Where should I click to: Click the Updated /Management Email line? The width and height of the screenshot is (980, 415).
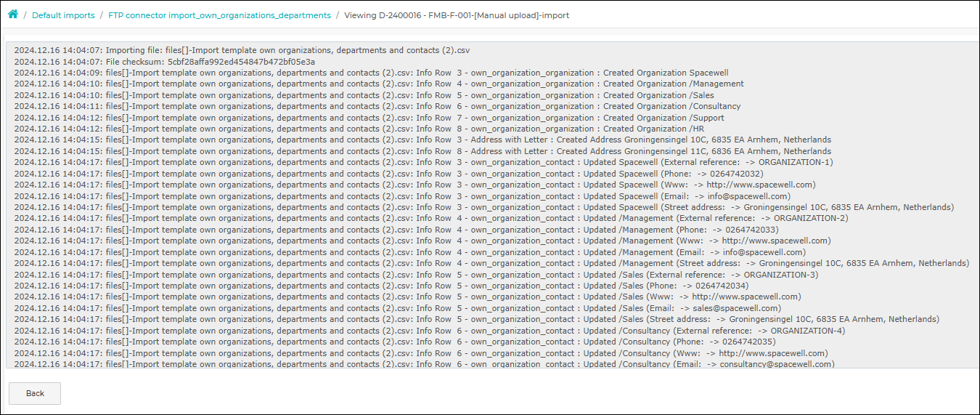tap(410, 252)
